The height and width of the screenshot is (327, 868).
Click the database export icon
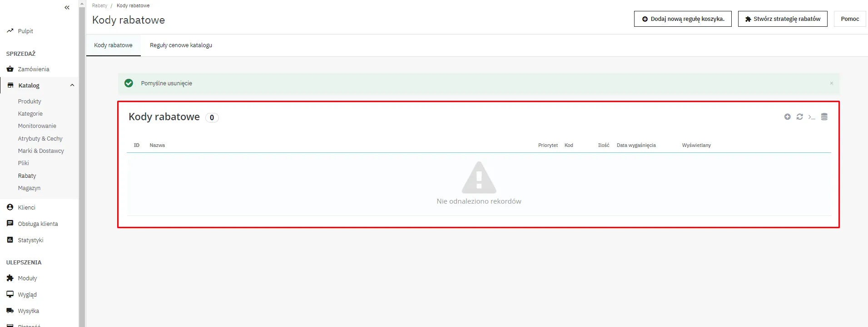824,117
